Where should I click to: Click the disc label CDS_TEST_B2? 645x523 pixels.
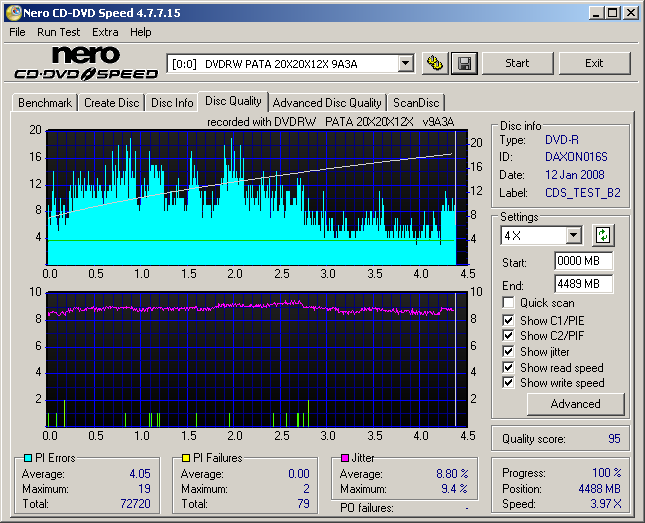tap(582, 193)
